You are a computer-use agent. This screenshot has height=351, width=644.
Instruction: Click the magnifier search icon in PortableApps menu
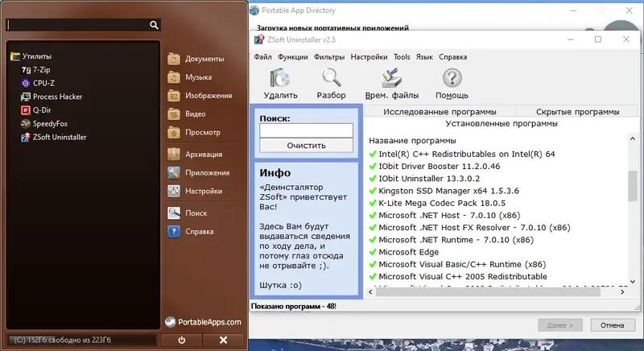pos(154,25)
